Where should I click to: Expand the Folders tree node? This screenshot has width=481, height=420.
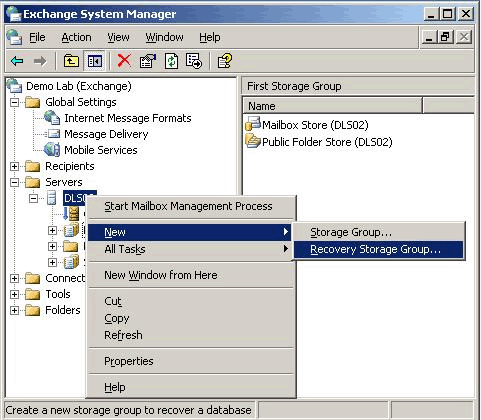pyautogui.click(x=14, y=310)
